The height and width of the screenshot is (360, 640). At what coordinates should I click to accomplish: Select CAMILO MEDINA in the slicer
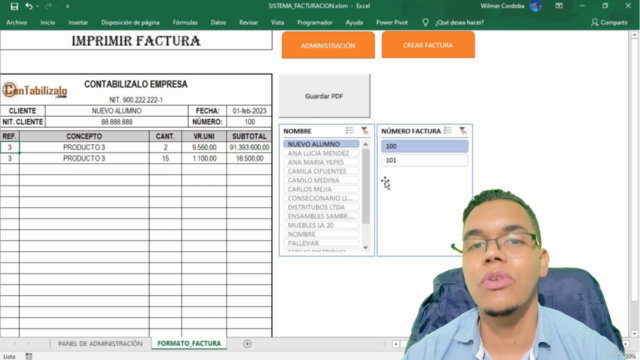pos(321,180)
